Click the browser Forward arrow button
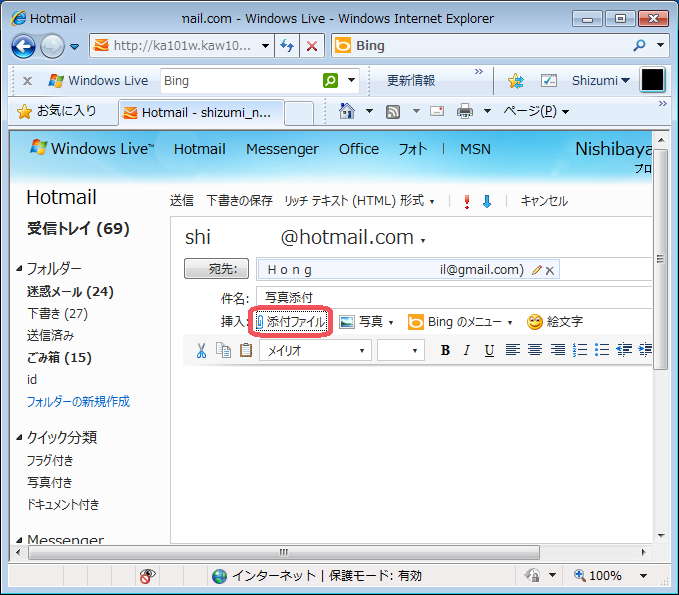 (x=52, y=46)
